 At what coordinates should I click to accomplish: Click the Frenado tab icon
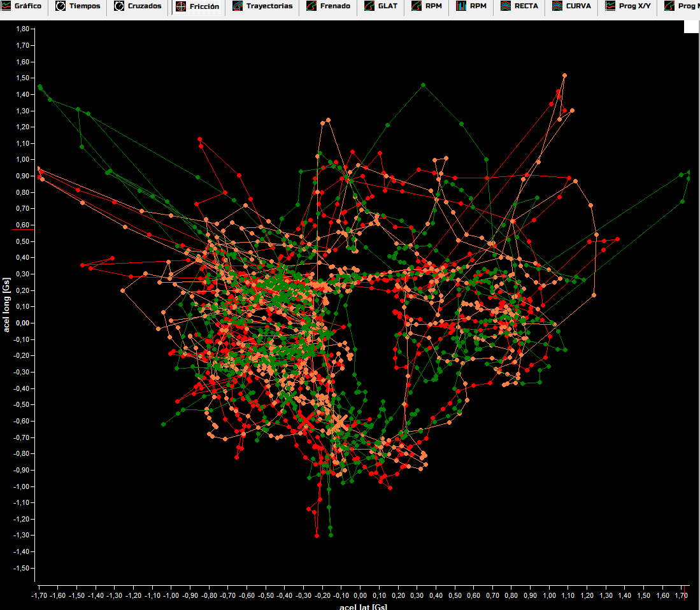click(x=311, y=6)
